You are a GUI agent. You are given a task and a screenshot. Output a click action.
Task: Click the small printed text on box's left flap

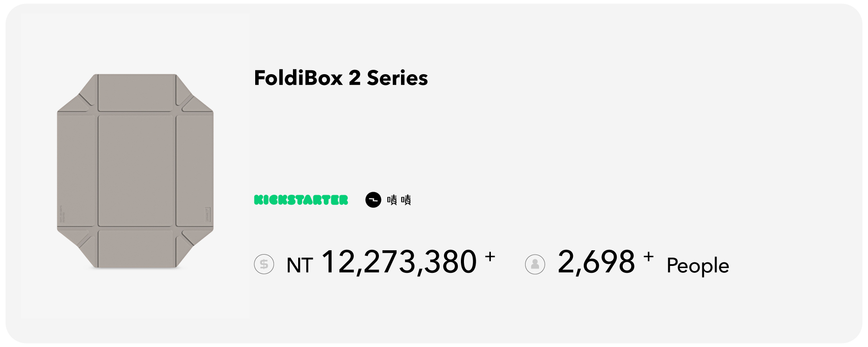62,215
